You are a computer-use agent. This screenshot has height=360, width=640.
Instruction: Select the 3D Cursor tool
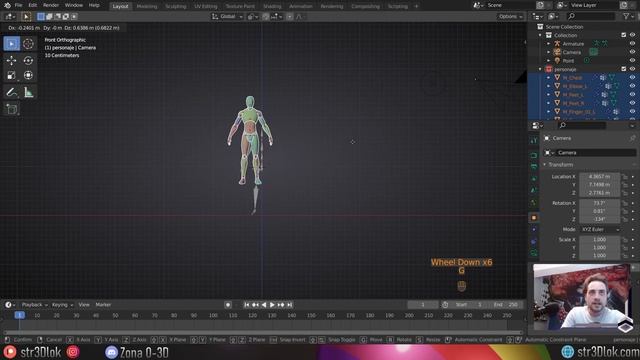click(x=28, y=44)
